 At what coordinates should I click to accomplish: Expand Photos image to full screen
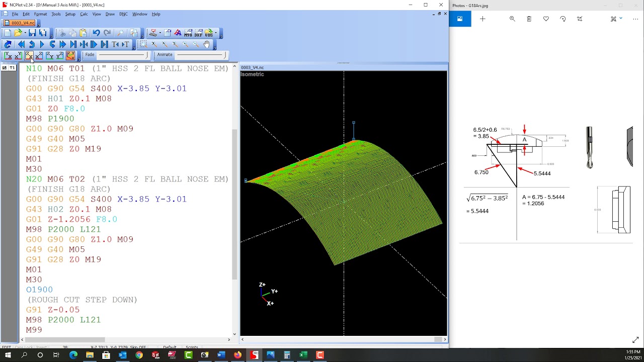(635, 340)
